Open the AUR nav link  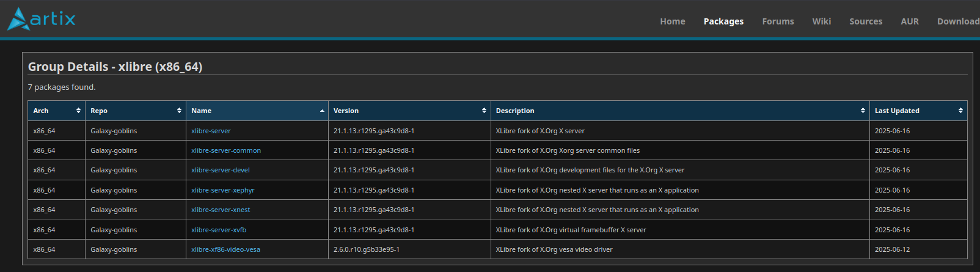click(x=910, y=21)
